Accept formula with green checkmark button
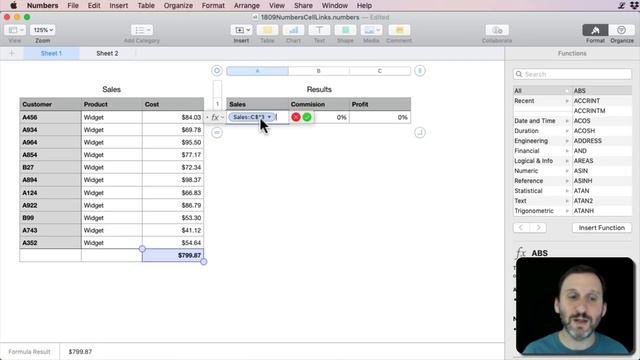Screen dimensions: 640x360 (307, 117)
